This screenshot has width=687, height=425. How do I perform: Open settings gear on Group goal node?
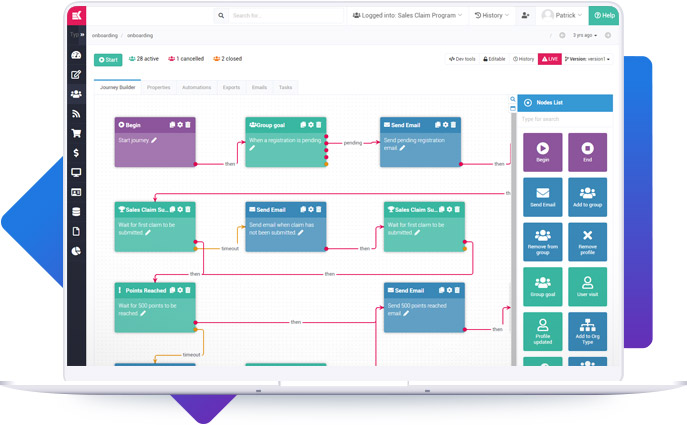[311, 125]
